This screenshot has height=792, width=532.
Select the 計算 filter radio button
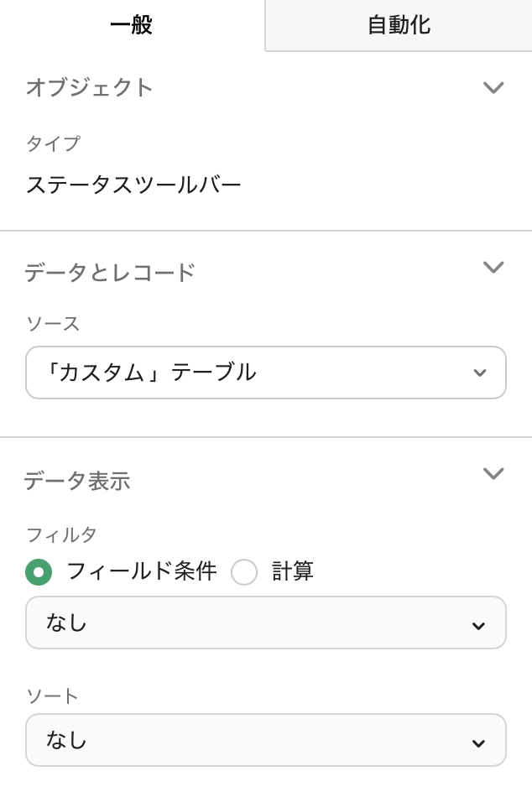244,571
